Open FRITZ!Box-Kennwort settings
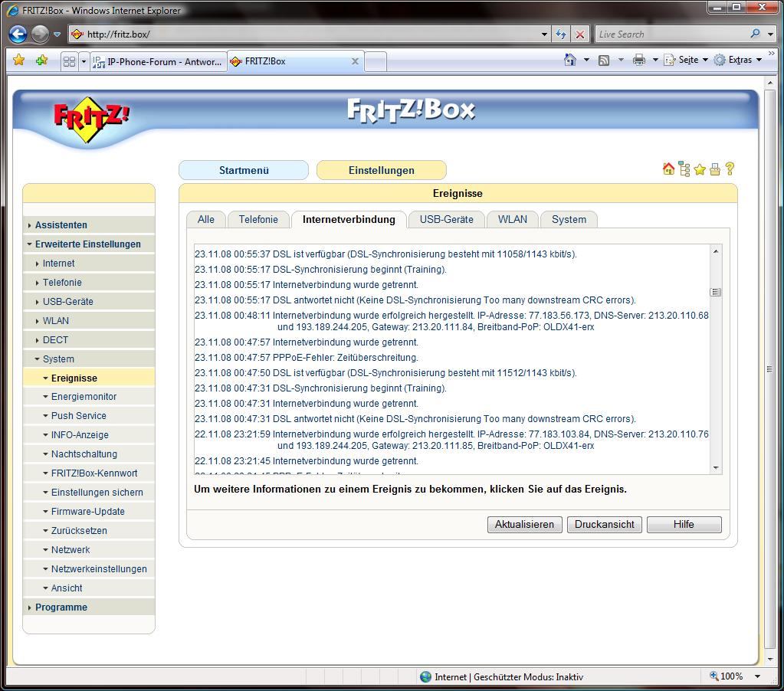The image size is (784, 691). pyautogui.click(x=94, y=473)
